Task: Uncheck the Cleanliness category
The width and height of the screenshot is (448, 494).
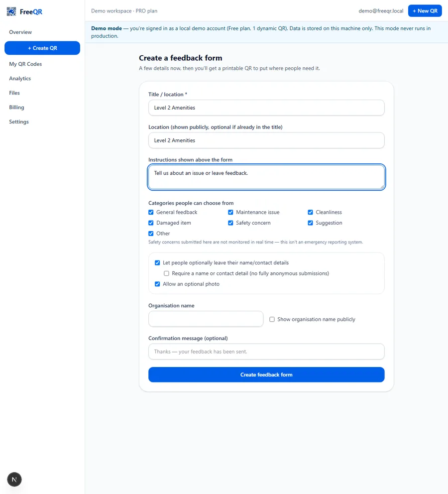Action: tap(311, 212)
